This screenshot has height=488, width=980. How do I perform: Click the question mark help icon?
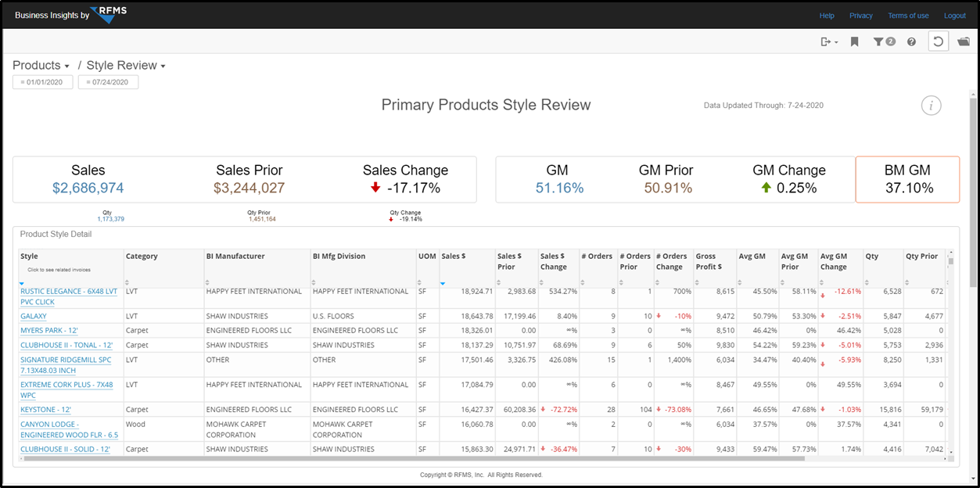[912, 41]
